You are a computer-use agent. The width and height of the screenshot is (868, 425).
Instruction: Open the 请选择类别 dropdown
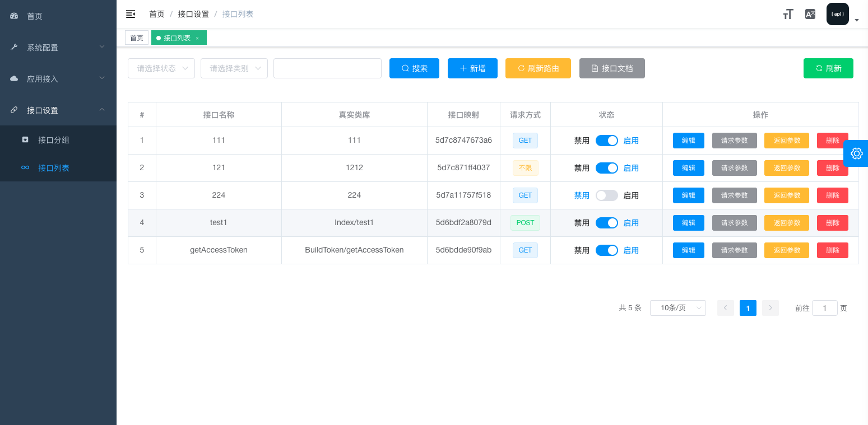(234, 68)
